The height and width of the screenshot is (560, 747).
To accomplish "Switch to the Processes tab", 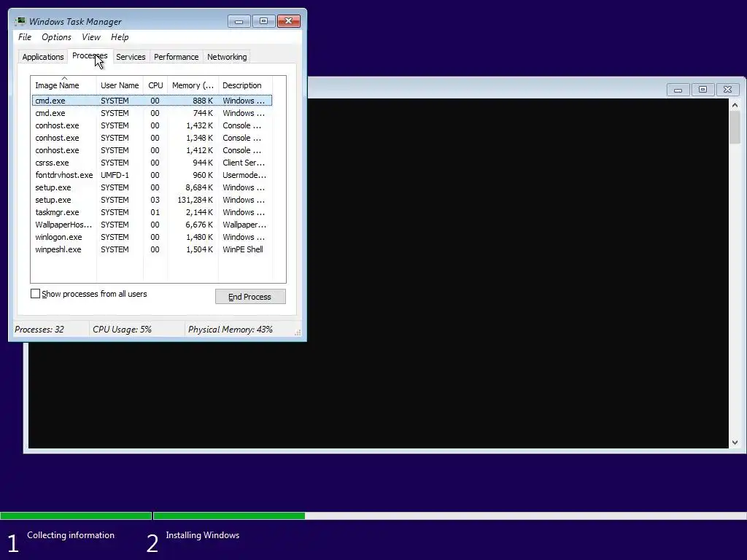I will pos(90,55).
